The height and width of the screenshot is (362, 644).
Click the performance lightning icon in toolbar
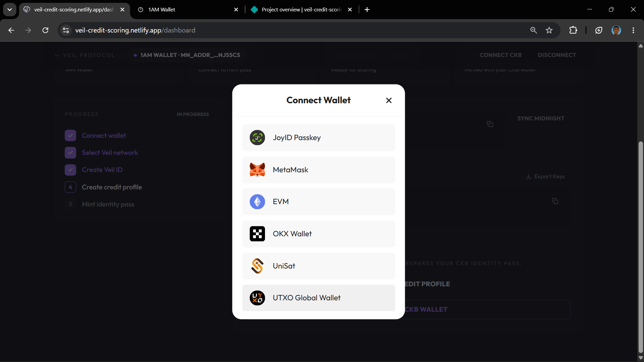pyautogui.click(x=599, y=30)
